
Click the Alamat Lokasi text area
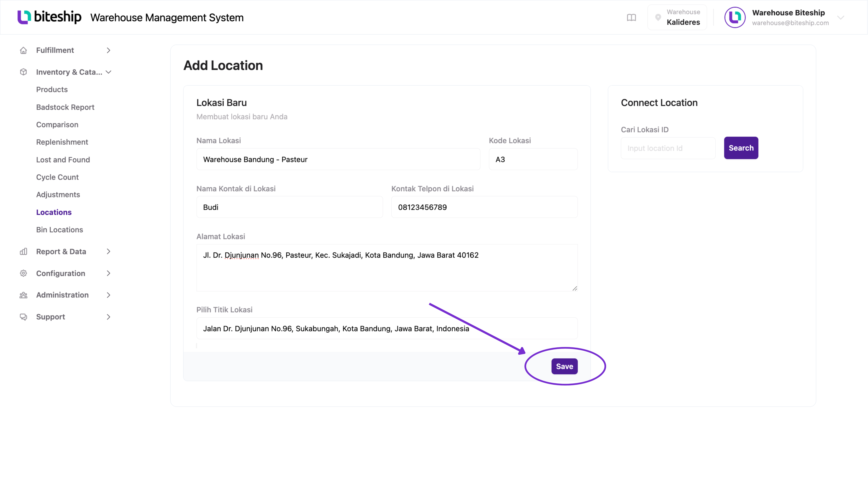pyautogui.click(x=387, y=268)
